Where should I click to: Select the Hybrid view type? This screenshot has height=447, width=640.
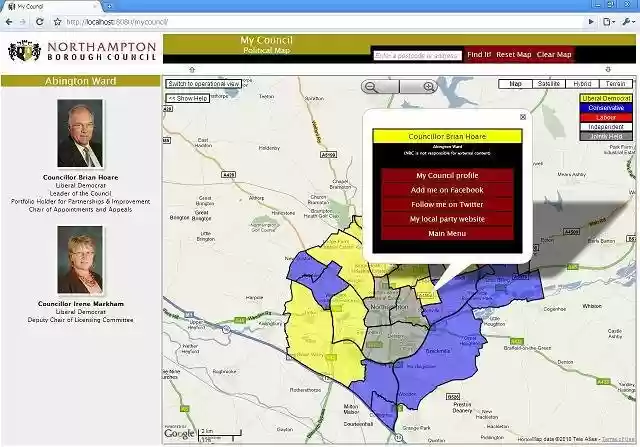tap(582, 84)
